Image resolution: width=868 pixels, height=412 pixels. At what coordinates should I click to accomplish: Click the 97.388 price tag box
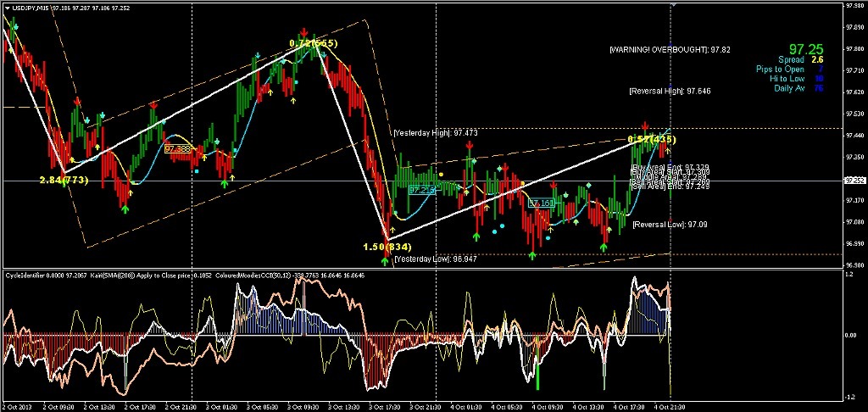coord(177,149)
